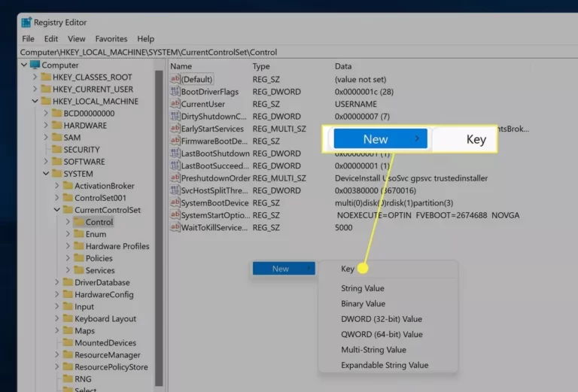Open the Favorites menu
This screenshot has height=392, width=578.
(111, 38)
